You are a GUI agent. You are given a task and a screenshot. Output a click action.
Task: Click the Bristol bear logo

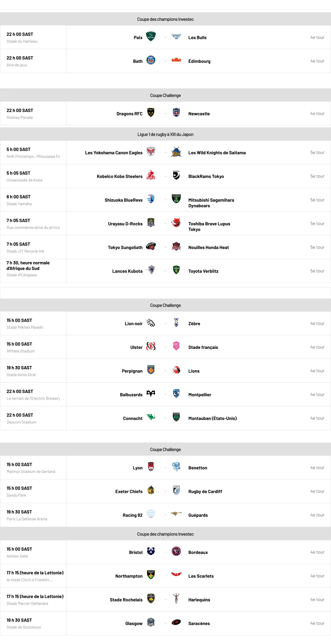(x=151, y=551)
